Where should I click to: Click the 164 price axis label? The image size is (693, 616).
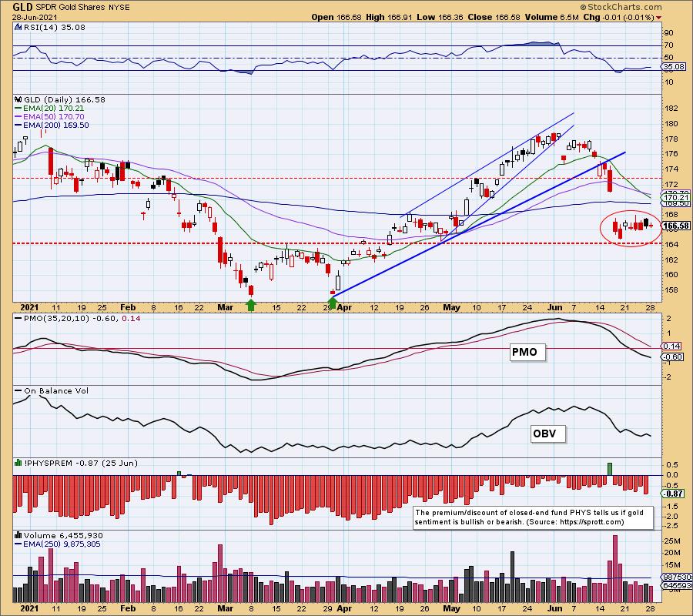(671, 244)
